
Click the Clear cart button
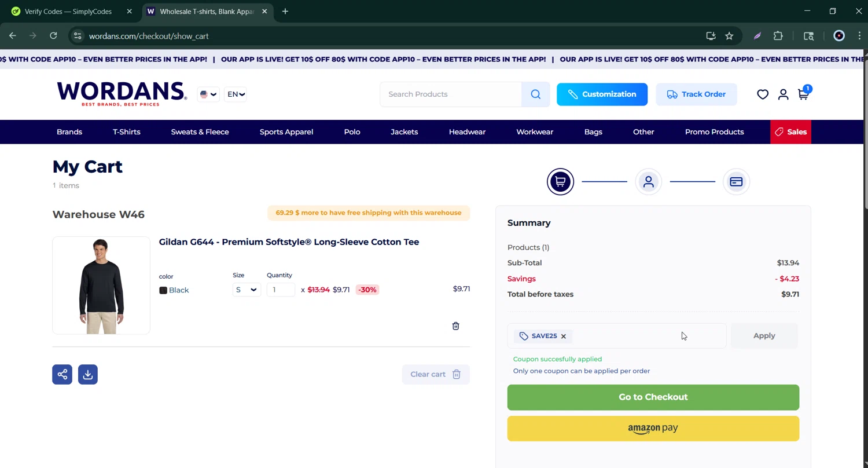[x=436, y=374]
